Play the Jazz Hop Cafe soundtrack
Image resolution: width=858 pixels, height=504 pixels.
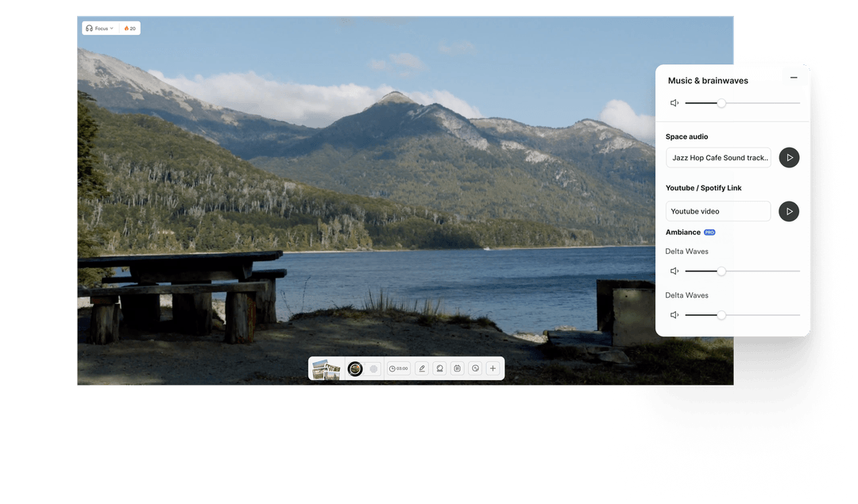pyautogui.click(x=789, y=157)
